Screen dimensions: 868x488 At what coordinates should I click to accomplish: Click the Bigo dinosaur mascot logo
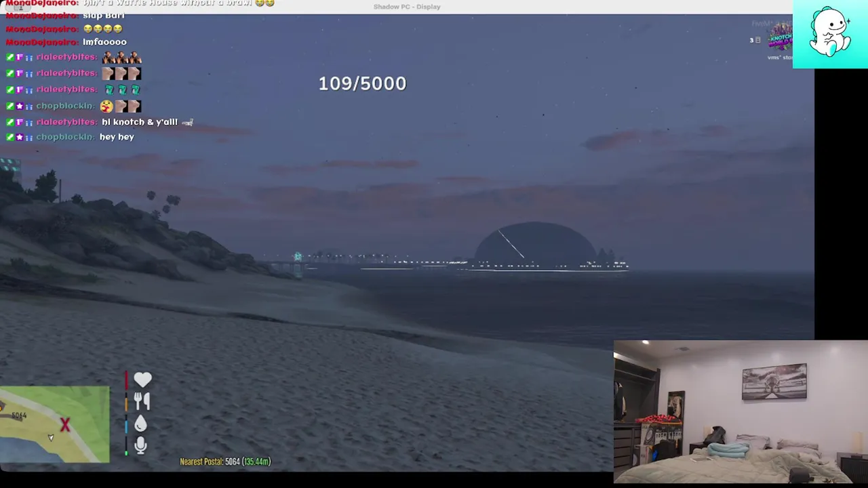tap(830, 32)
